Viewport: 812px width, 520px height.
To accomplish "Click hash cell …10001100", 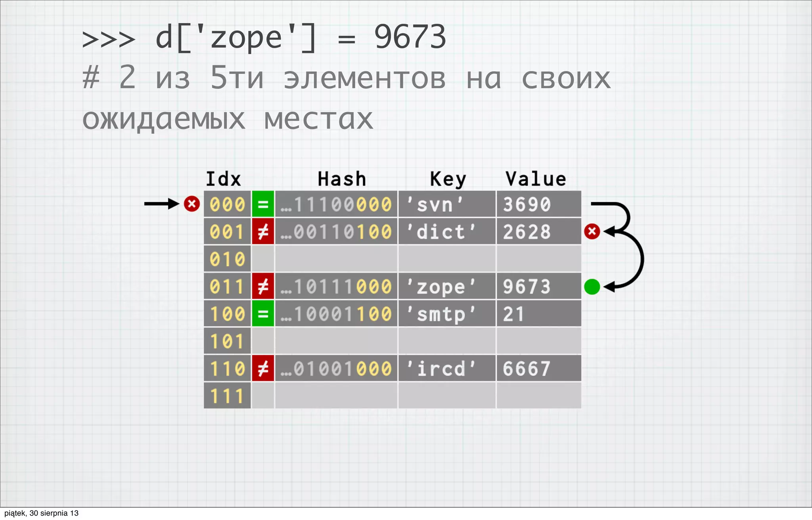I will [x=336, y=313].
